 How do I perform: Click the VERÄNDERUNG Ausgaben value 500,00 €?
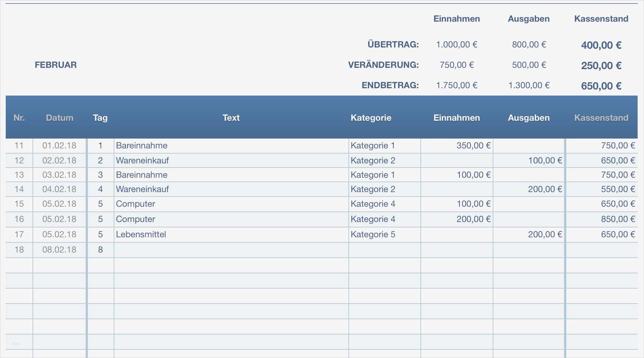click(529, 65)
